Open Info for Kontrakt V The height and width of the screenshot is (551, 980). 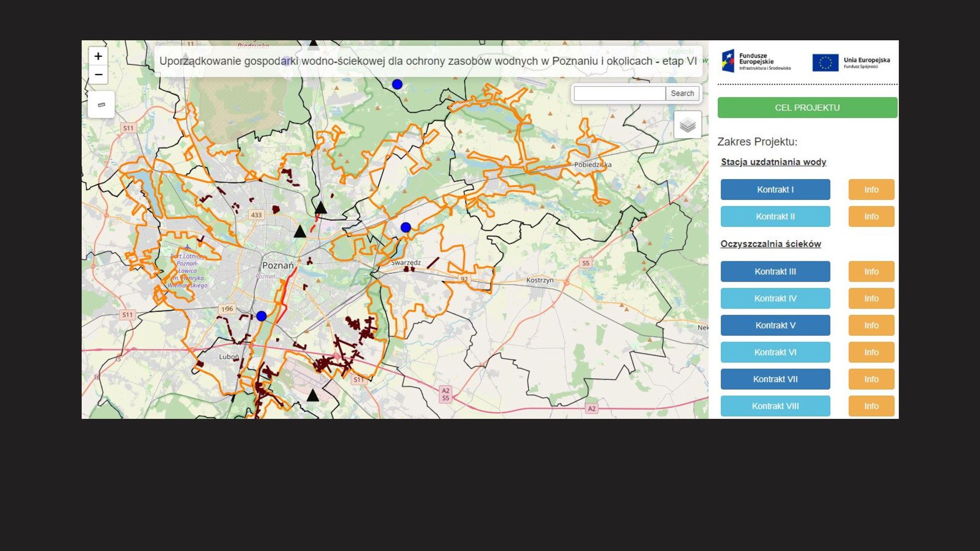(x=871, y=325)
